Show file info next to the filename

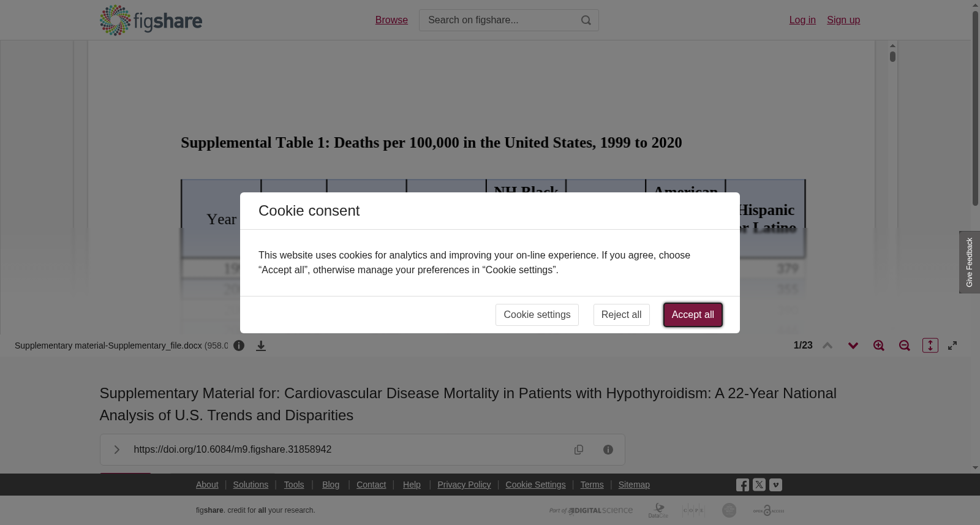[239, 346]
